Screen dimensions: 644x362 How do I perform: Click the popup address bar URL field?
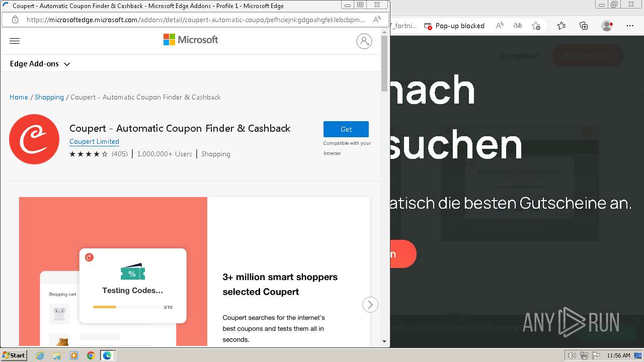click(x=196, y=20)
